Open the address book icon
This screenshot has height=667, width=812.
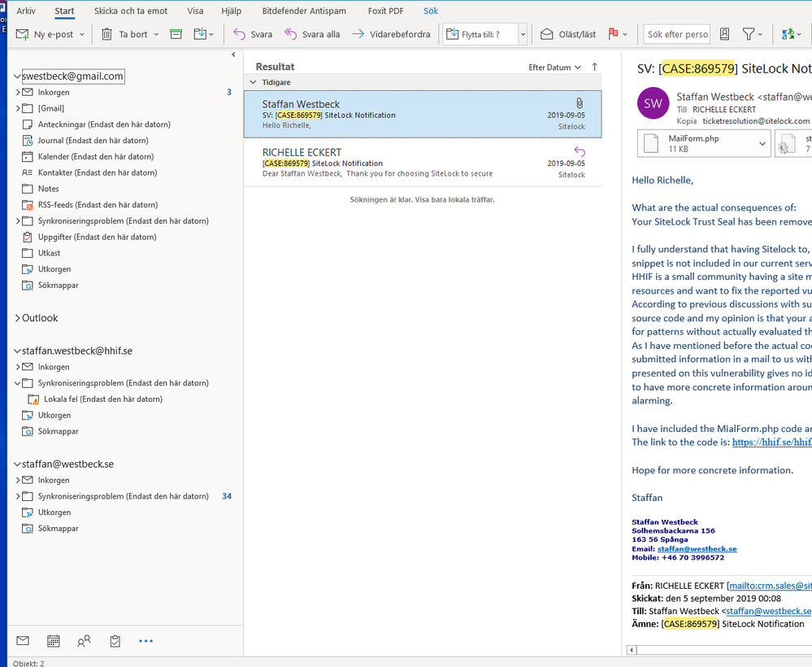pos(724,34)
